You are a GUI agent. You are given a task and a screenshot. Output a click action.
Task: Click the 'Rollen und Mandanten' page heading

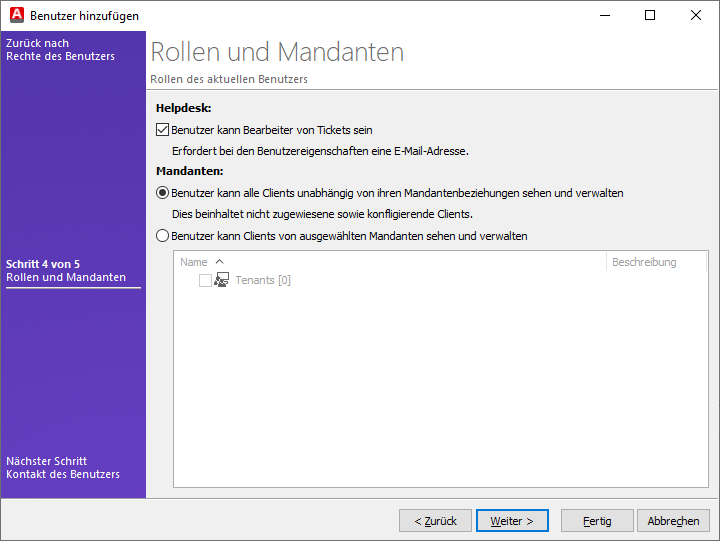pyautogui.click(x=277, y=52)
